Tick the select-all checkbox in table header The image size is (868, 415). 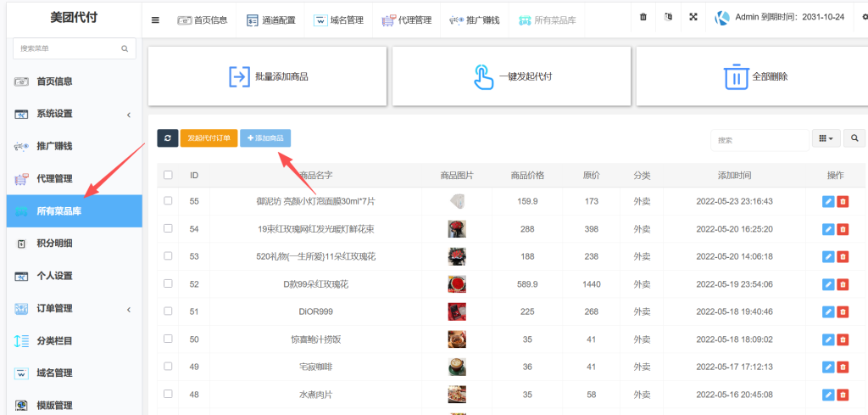pyautogui.click(x=169, y=175)
